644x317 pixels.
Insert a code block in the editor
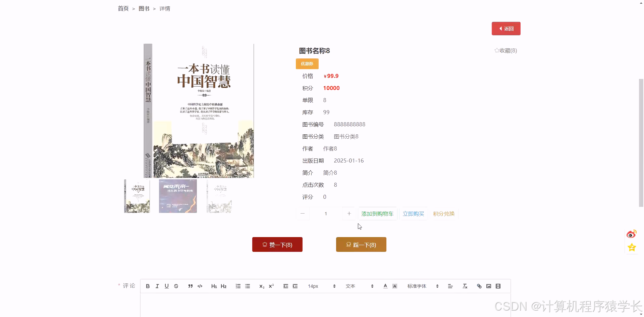coord(200,286)
